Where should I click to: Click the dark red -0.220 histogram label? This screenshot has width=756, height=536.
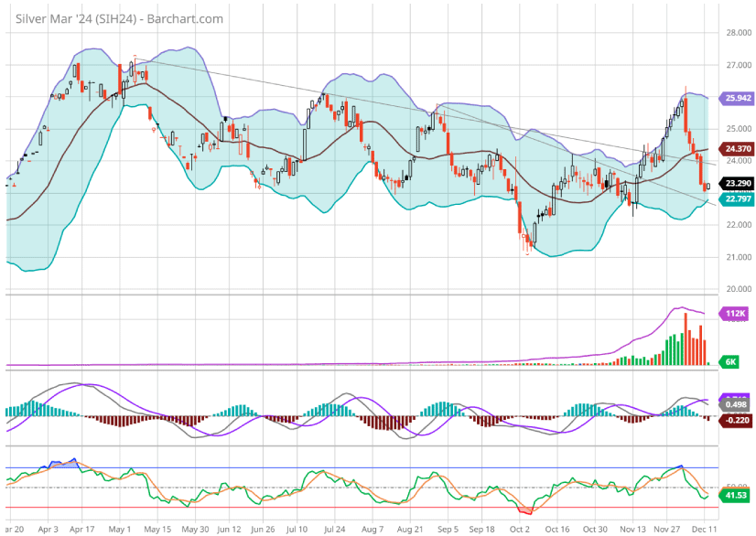[x=737, y=420]
